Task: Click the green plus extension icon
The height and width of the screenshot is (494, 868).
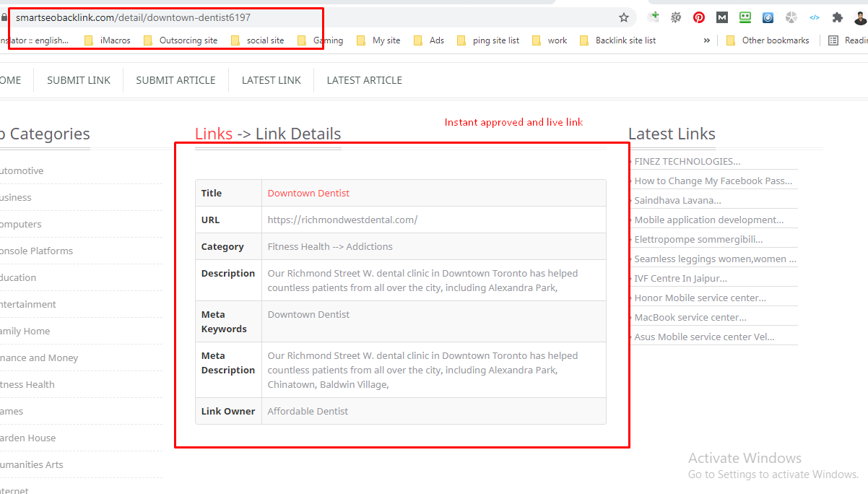Action: [x=654, y=17]
